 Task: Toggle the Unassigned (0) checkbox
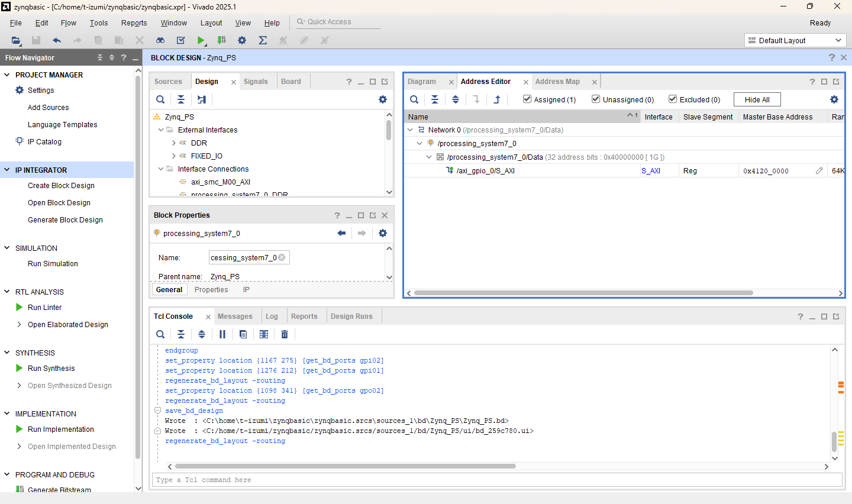point(596,99)
